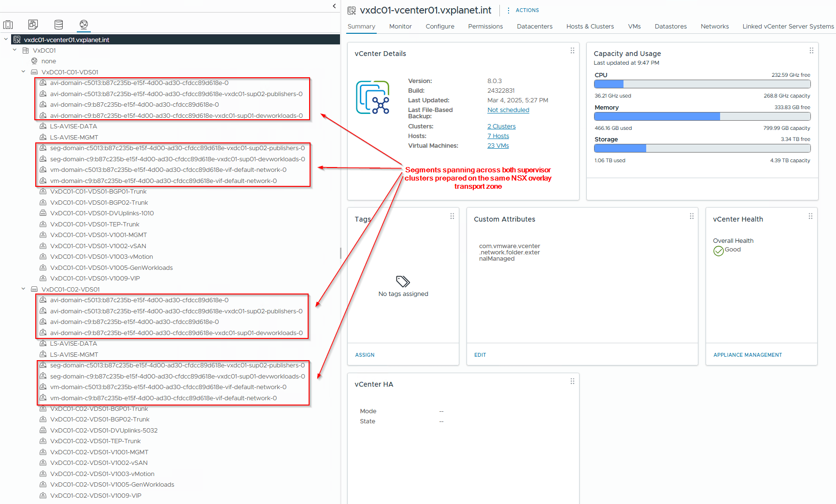Image resolution: width=836 pixels, height=504 pixels.
Task: Select VxDC01-C01-VDS01-DVUplinks-1010 item
Action: coord(102,213)
